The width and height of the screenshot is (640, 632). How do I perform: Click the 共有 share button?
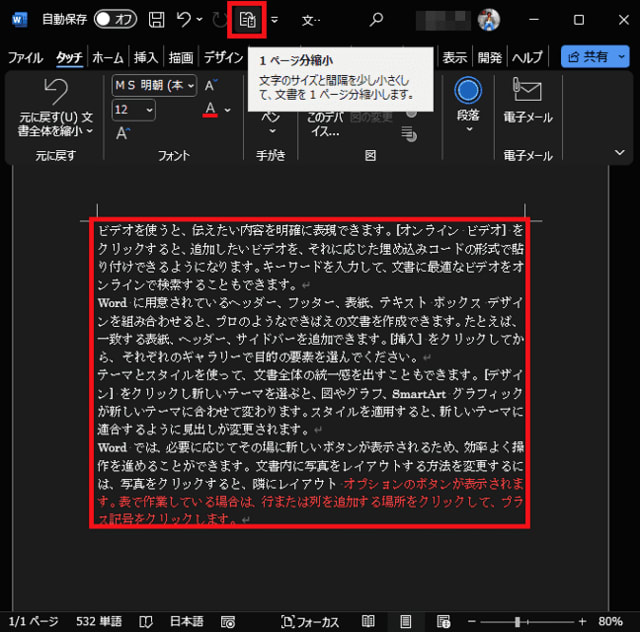click(x=594, y=58)
